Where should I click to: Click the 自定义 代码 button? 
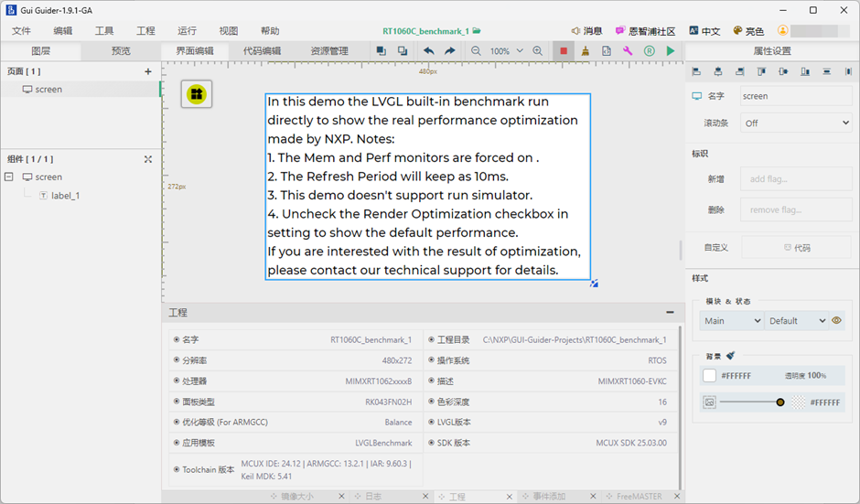[797, 247]
